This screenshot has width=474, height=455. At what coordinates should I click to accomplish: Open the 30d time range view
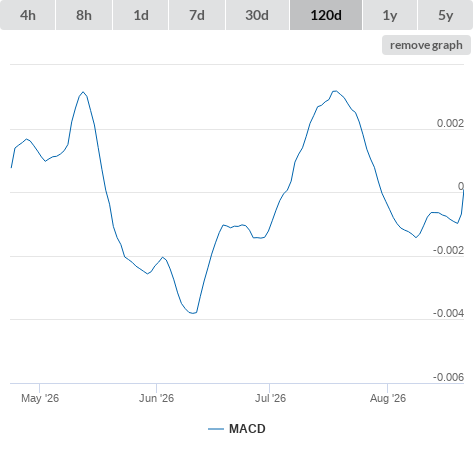[257, 15]
